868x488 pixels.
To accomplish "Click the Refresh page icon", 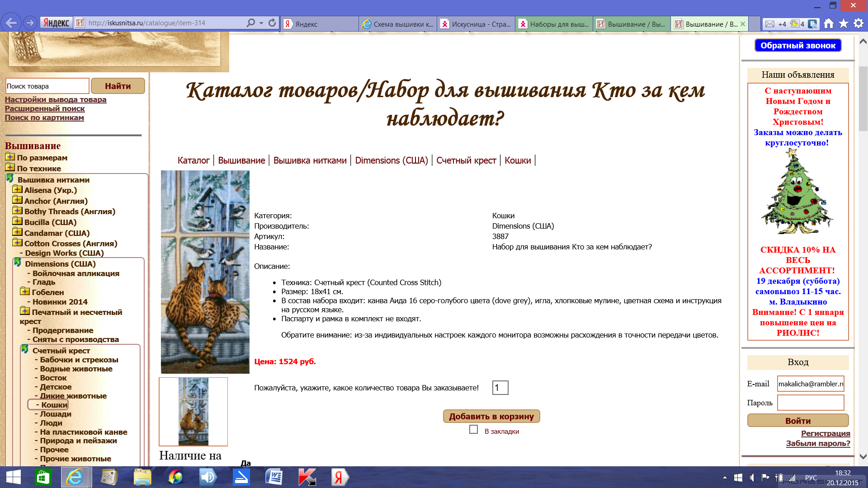I will pos(272,23).
